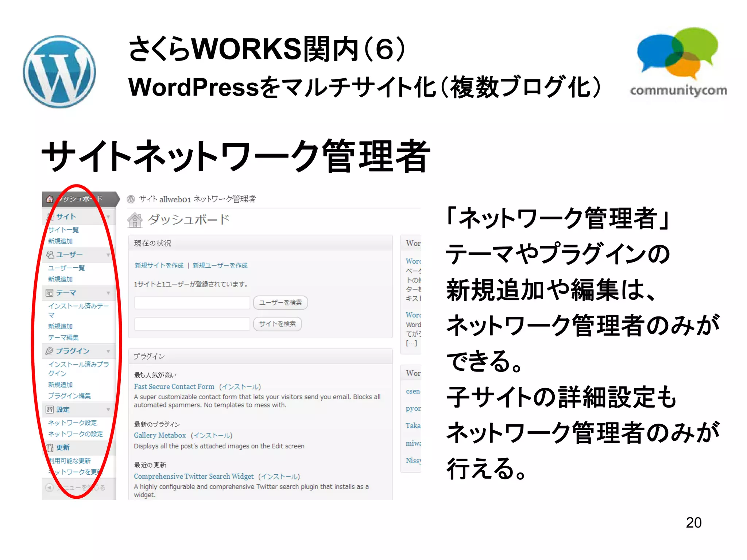Open the サイト一覧 menu item
This screenshot has width=747, height=560.
[x=63, y=230]
